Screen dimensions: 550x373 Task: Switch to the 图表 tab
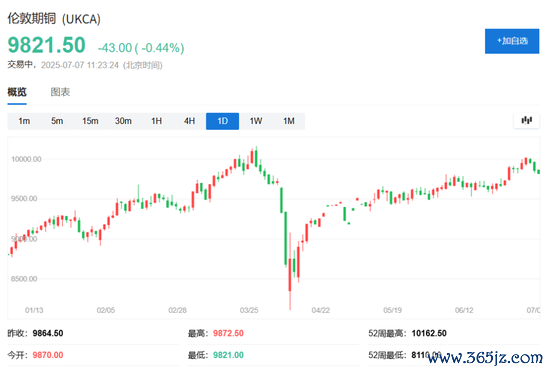60,92
